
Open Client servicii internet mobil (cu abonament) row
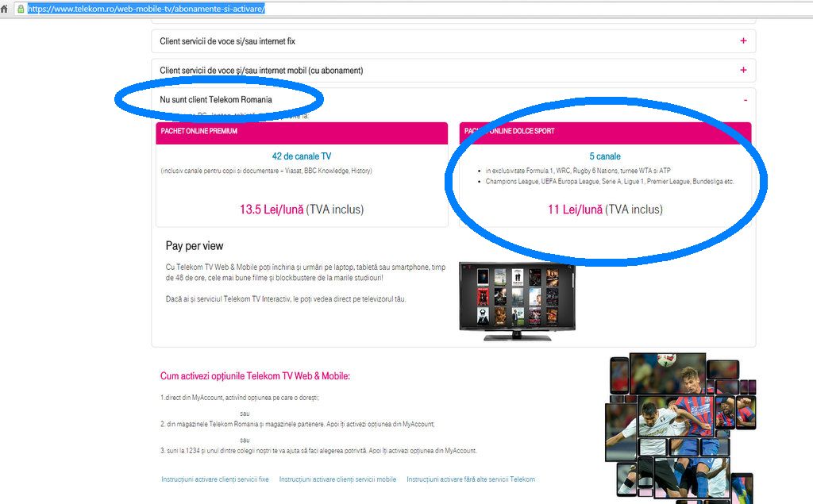[453, 70]
